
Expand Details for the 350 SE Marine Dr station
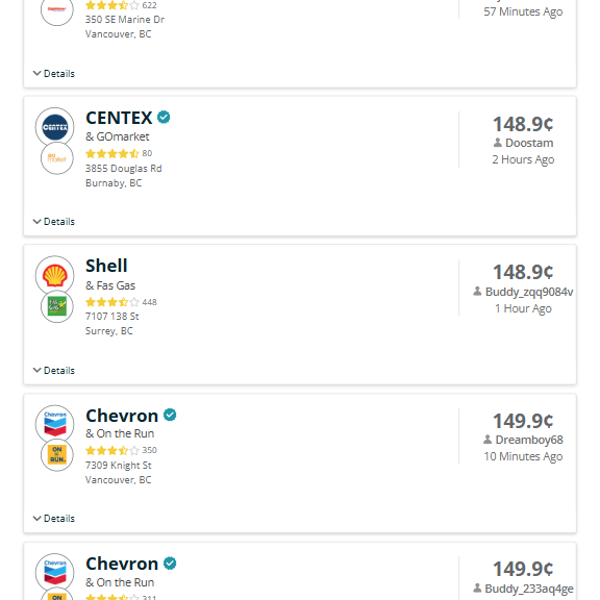coord(54,74)
